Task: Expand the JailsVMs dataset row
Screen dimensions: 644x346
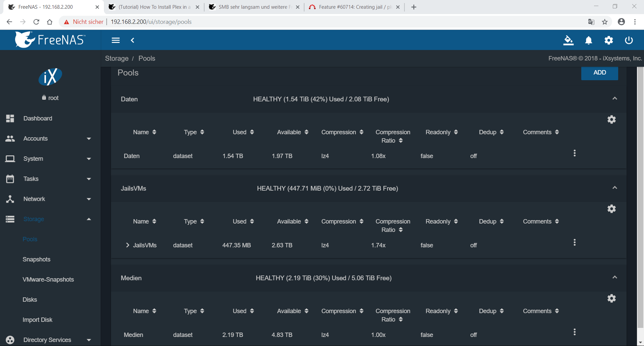Action: 127,245
